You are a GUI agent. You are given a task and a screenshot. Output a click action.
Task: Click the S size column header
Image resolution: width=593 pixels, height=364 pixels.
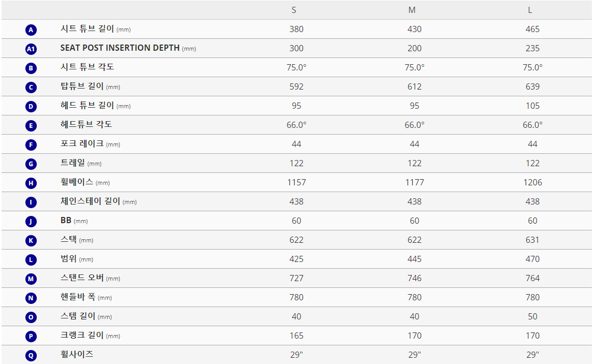[x=294, y=10]
